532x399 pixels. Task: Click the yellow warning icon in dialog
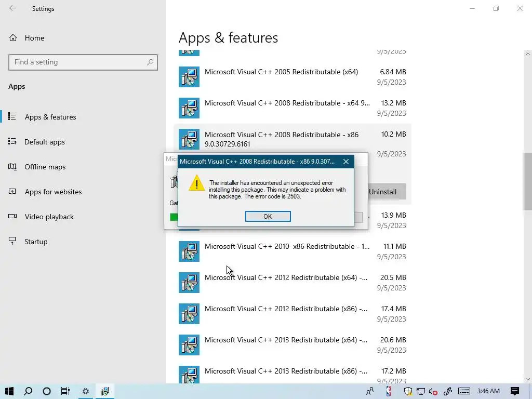[x=197, y=183]
